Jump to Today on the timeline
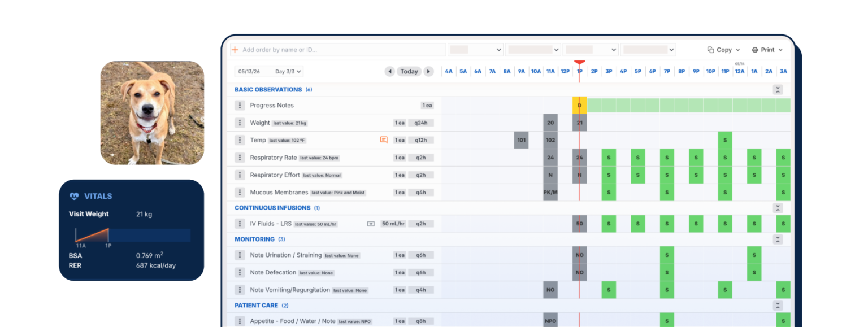 [409, 72]
